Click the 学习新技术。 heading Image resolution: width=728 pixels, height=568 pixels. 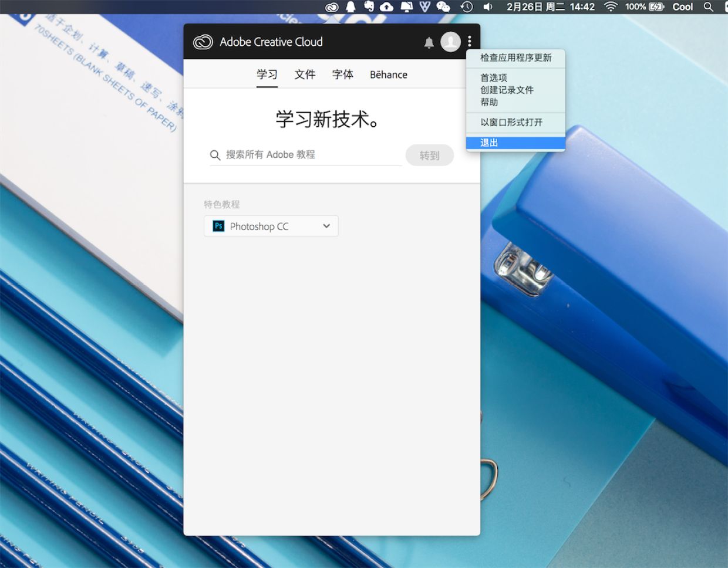coord(328,119)
